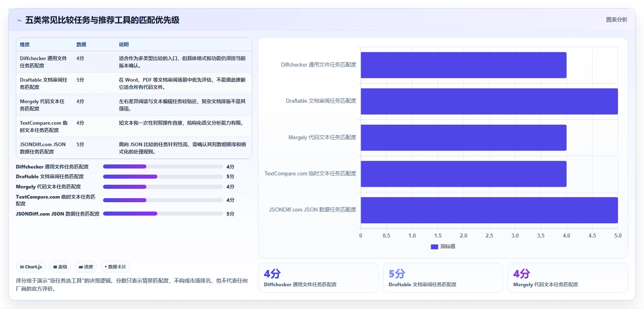Viewport: 644px width, 309px height.
Task: Click the footnote starting 评分用于演示
Action: pyautogui.click(x=132, y=285)
